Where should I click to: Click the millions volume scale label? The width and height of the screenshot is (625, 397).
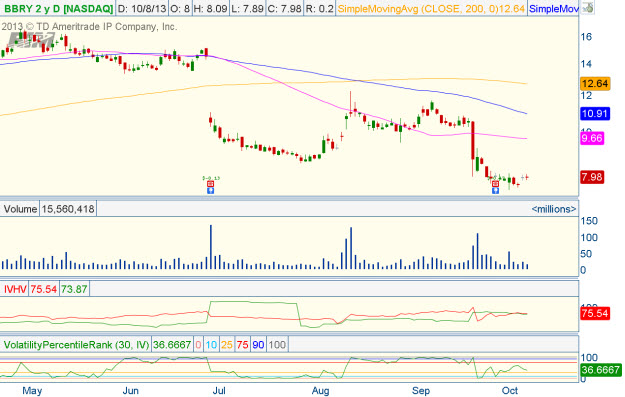(554, 209)
